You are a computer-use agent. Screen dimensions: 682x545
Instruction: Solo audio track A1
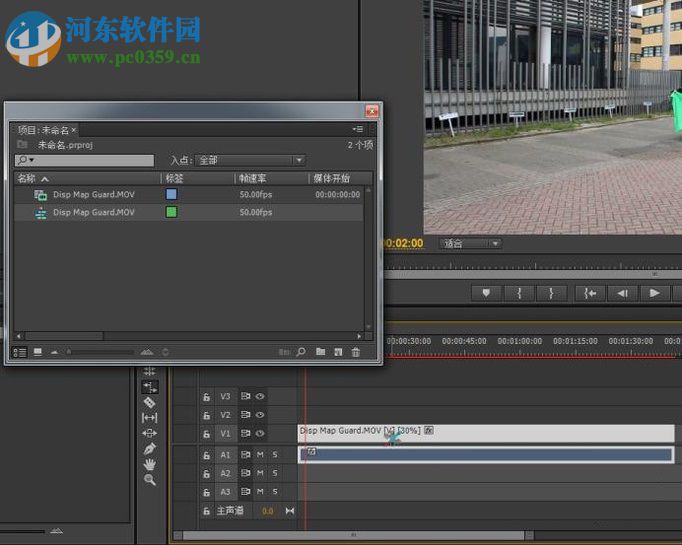[x=275, y=455]
